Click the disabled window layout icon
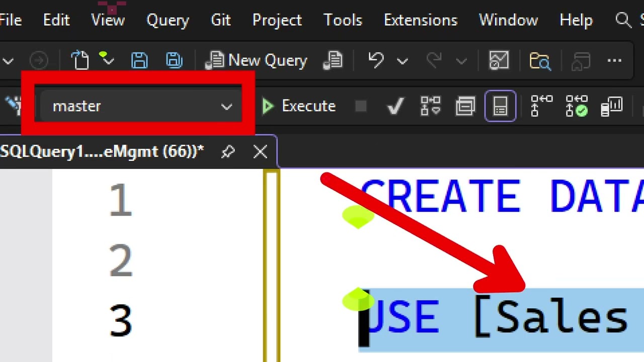644x362 pixels. coord(581,61)
